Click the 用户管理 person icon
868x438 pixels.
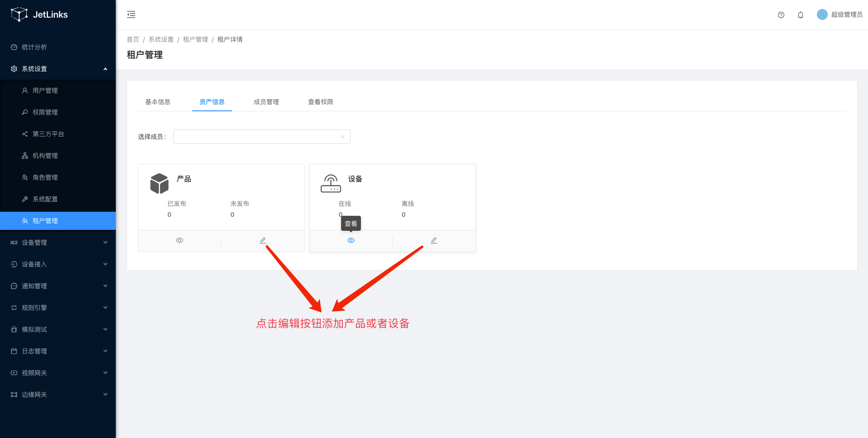tap(25, 90)
